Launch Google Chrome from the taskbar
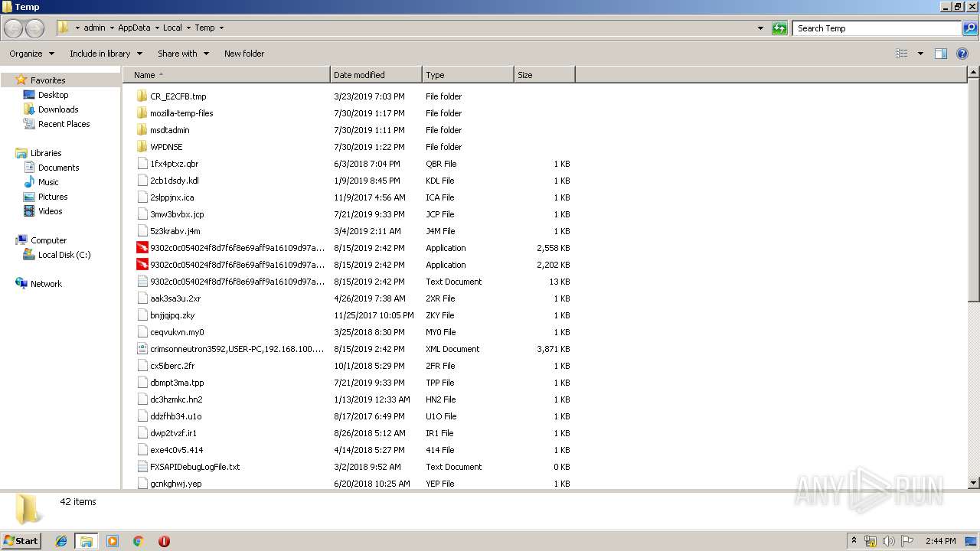Screen dimensions: 980x551 coord(138,541)
